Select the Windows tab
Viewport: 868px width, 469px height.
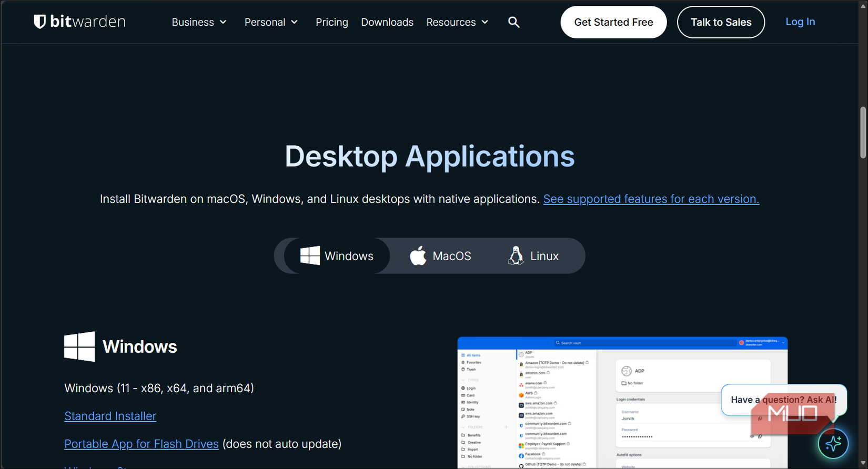(x=337, y=256)
